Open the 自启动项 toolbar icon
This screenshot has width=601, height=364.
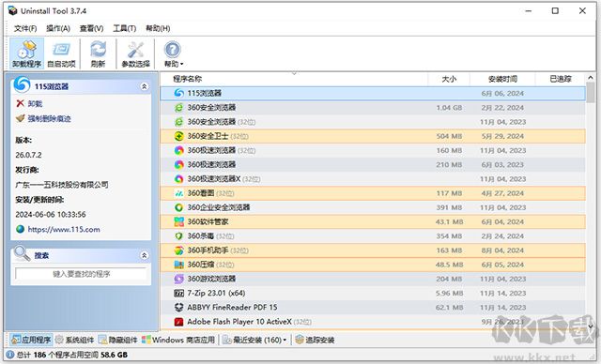(61, 53)
